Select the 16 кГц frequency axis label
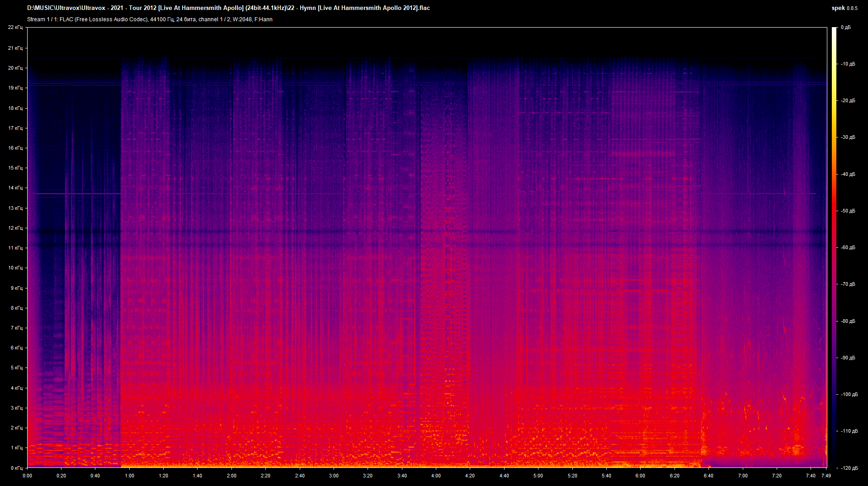 pyautogui.click(x=15, y=148)
